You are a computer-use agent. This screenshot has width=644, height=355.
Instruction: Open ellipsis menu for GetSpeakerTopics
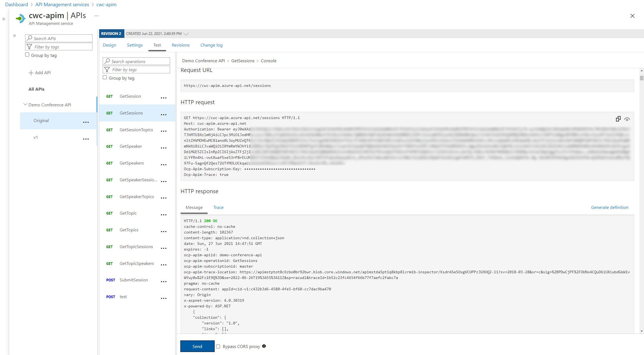(164, 198)
